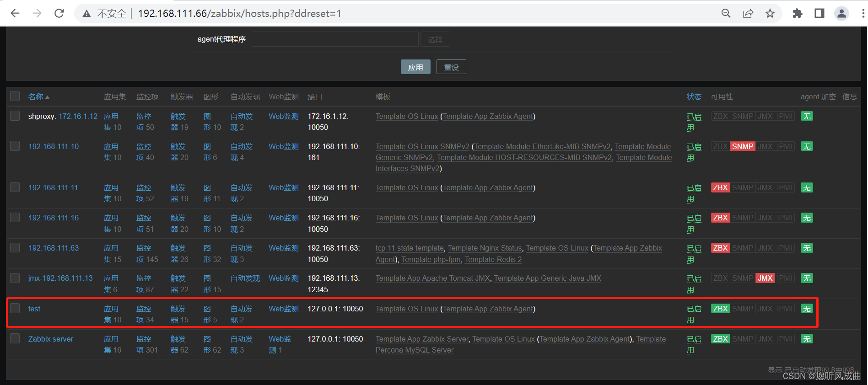Click the agent代理程序 input field
868x385 pixels.
pos(335,39)
